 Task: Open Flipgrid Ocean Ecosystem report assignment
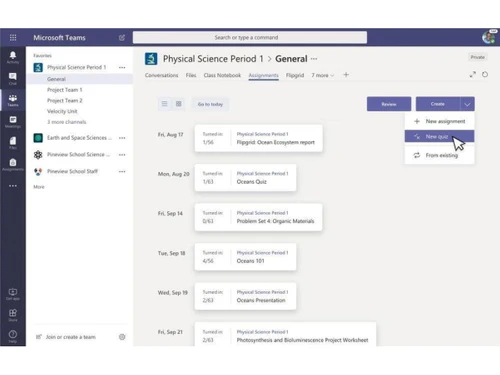(x=258, y=138)
